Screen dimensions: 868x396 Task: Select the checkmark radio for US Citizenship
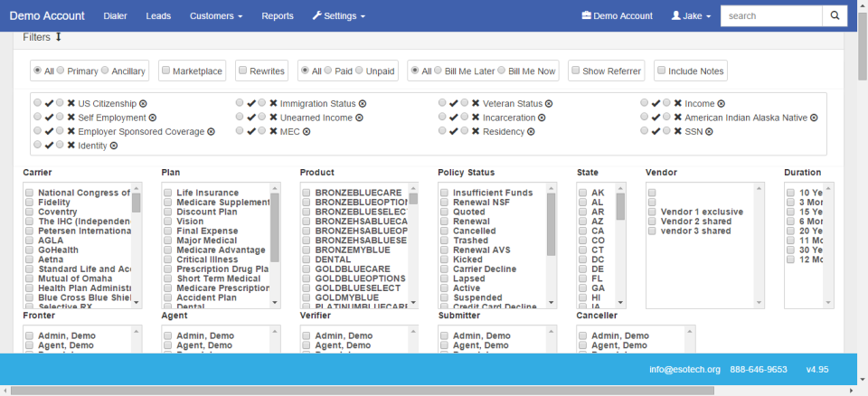tap(37, 103)
